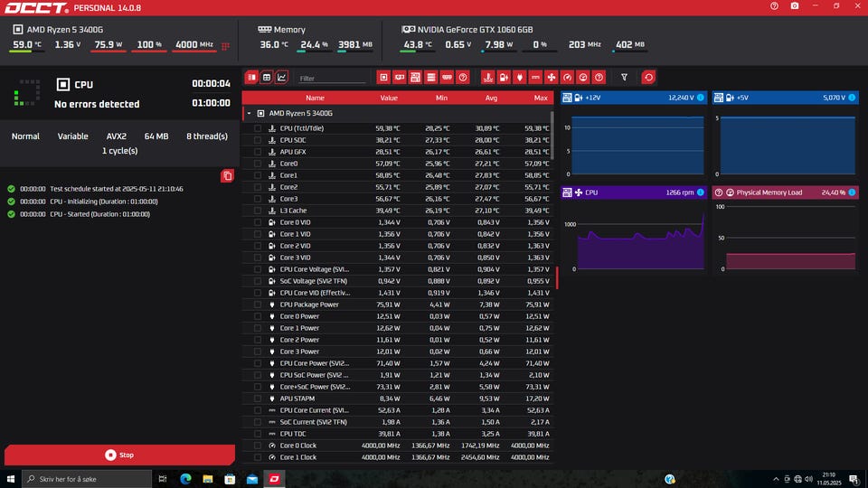The width and height of the screenshot is (868, 488).
Task: Open +5V graph info icon
Action: [852, 98]
